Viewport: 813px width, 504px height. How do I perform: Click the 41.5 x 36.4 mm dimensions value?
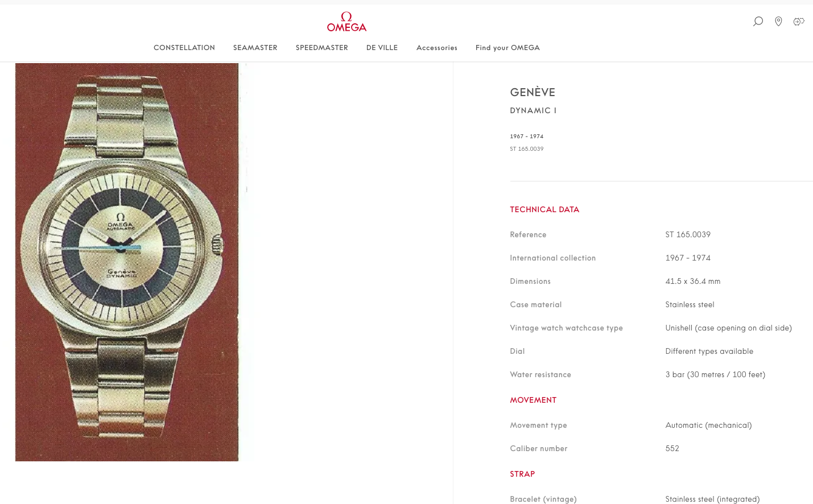tap(693, 281)
